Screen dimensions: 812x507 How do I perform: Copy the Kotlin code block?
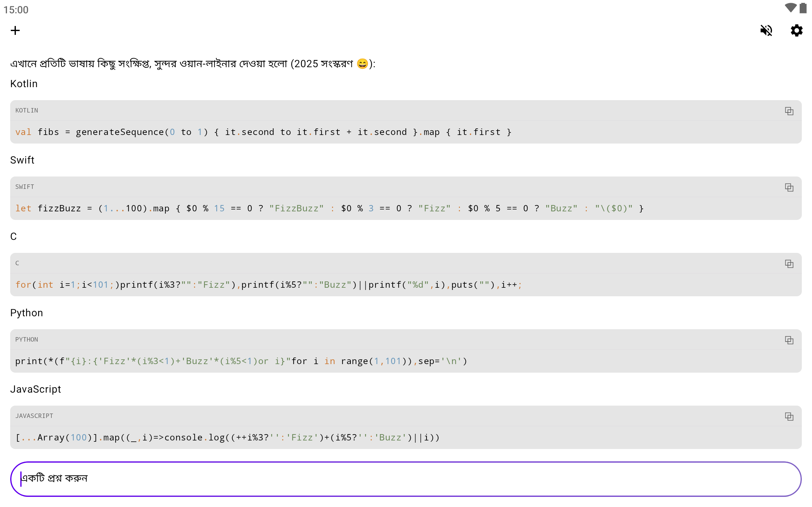click(x=789, y=111)
